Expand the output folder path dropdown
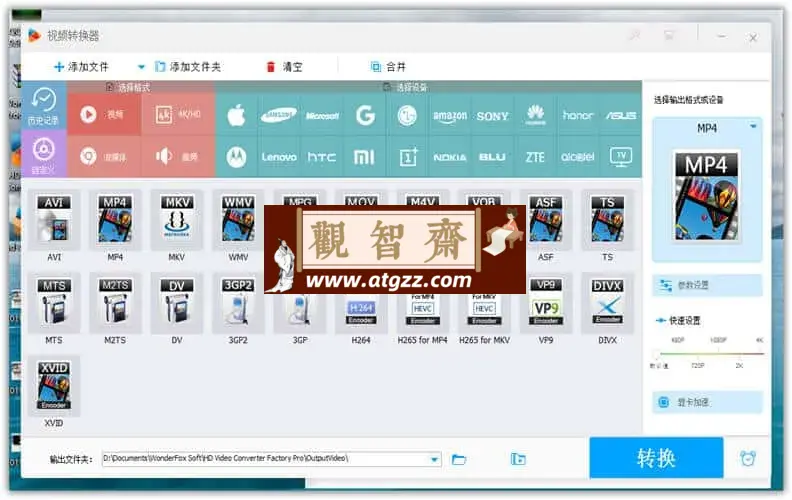 [x=434, y=459]
